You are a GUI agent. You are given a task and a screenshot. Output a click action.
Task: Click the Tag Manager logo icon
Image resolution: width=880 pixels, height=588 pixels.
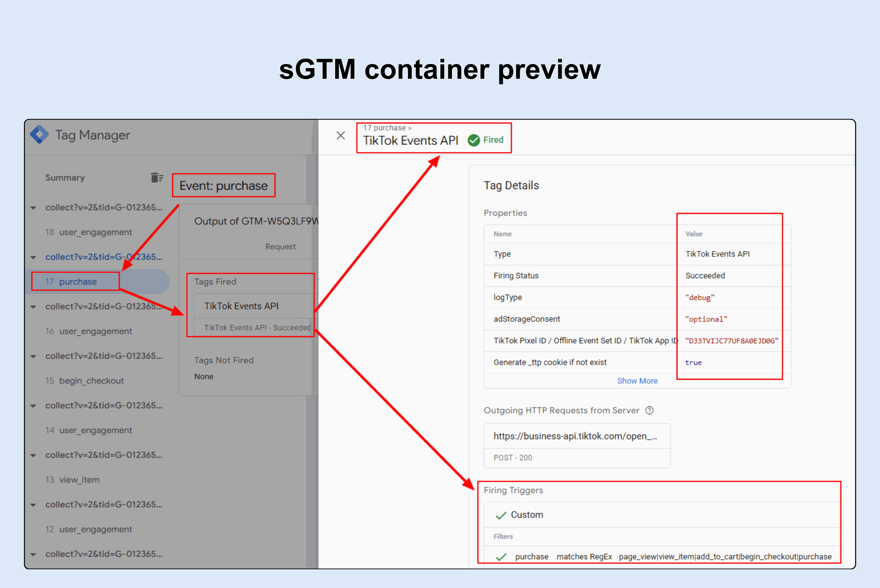(x=39, y=135)
